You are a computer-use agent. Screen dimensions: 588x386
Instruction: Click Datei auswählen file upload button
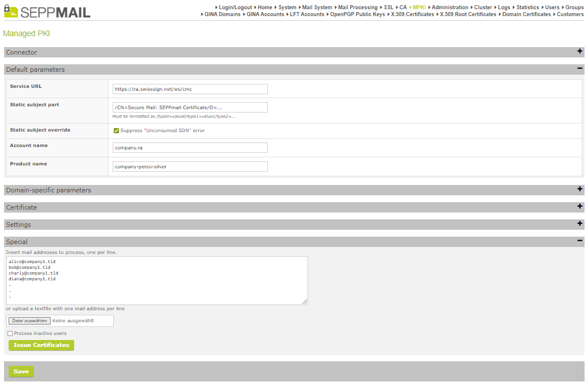[30, 321]
